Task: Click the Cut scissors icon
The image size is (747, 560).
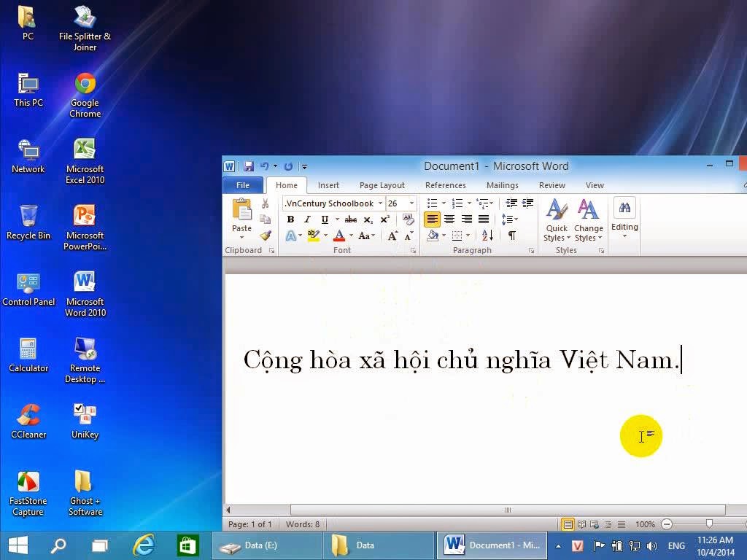Action: tap(266, 204)
